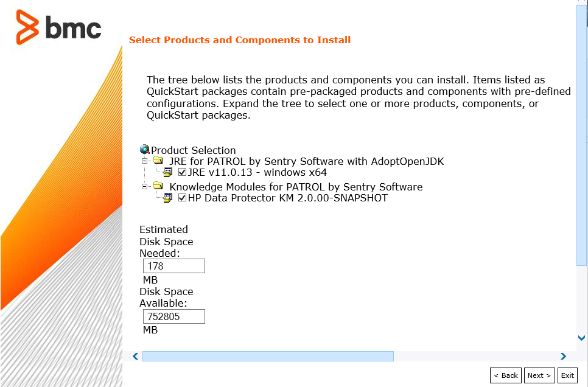
Task: Toggle the JRE v11.0.13 component checkbox
Action: coord(181,172)
